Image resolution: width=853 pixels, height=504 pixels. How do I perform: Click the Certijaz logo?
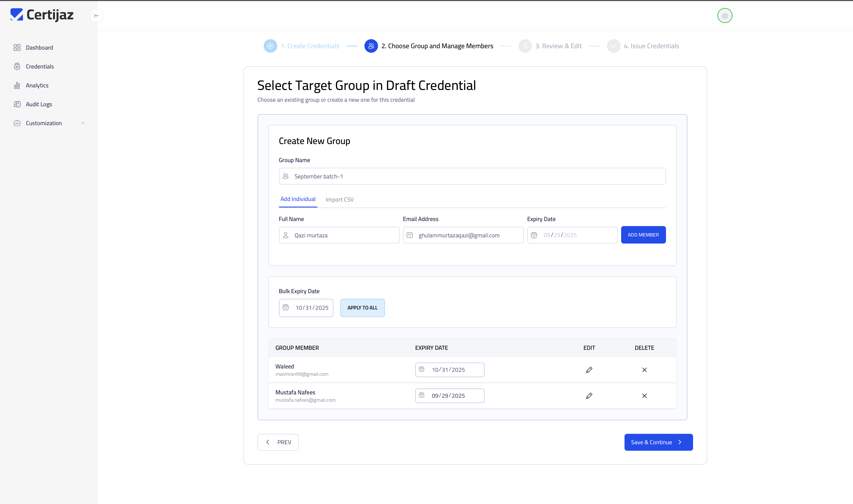coord(41,15)
